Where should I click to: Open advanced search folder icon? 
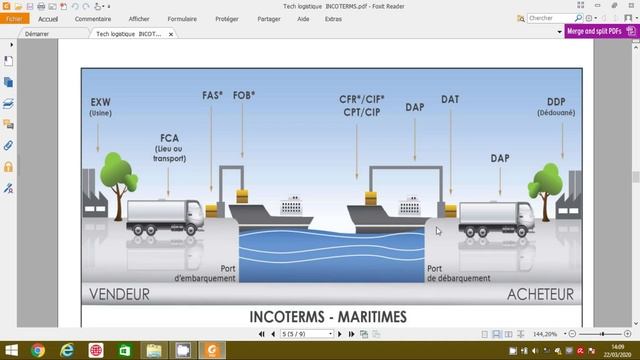point(521,18)
